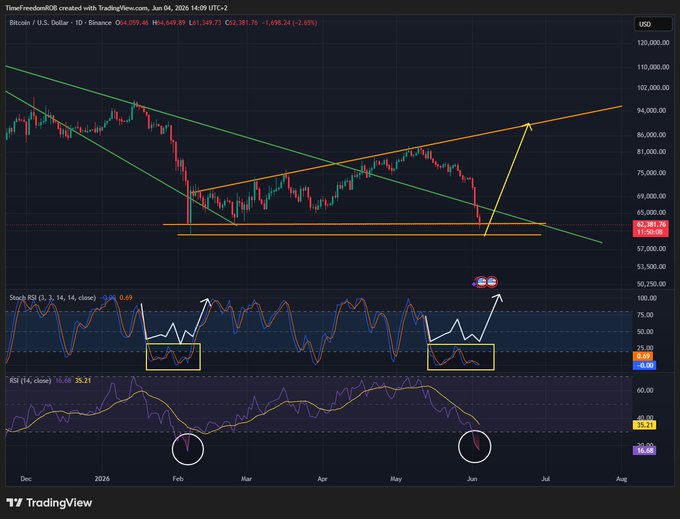The width and height of the screenshot is (680, 519).
Task: Click the close value C62,381.76
Action: [x=241, y=23]
